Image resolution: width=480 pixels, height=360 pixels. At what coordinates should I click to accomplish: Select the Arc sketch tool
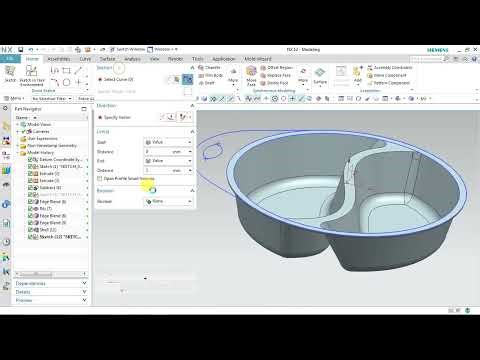pos(55,82)
